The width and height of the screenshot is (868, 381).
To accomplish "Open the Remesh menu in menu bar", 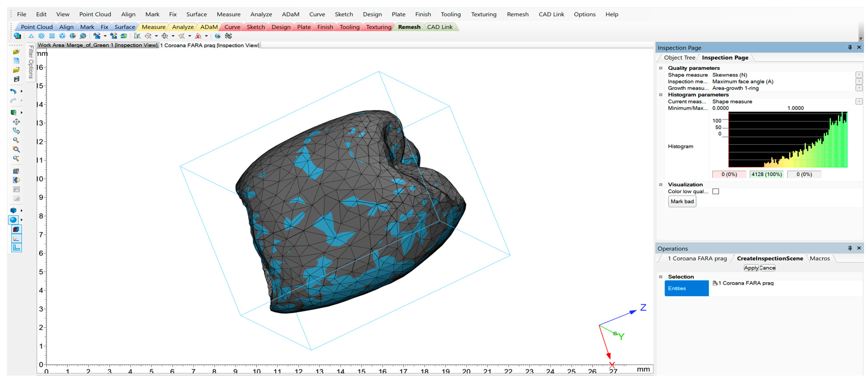I will click(x=517, y=14).
